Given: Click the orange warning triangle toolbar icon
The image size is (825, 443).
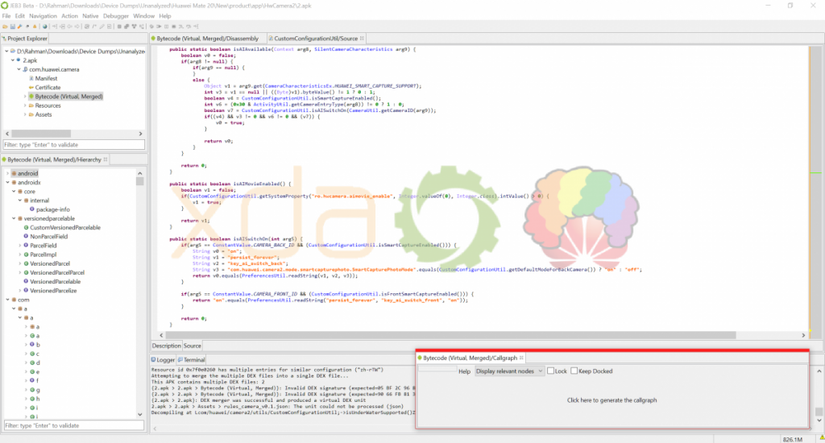Looking at the screenshot, I should (x=35, y=26).
